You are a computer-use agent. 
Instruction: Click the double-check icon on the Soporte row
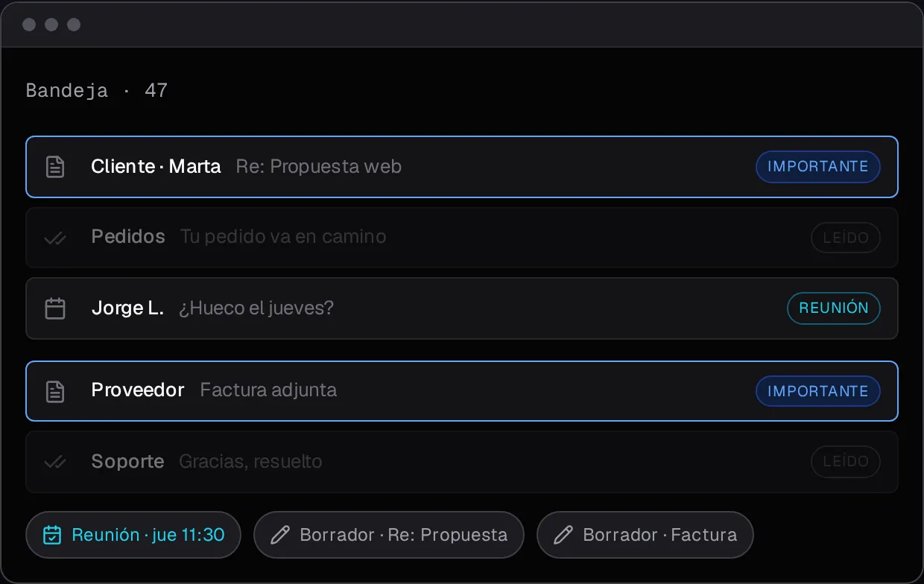(x=55, y=463)
